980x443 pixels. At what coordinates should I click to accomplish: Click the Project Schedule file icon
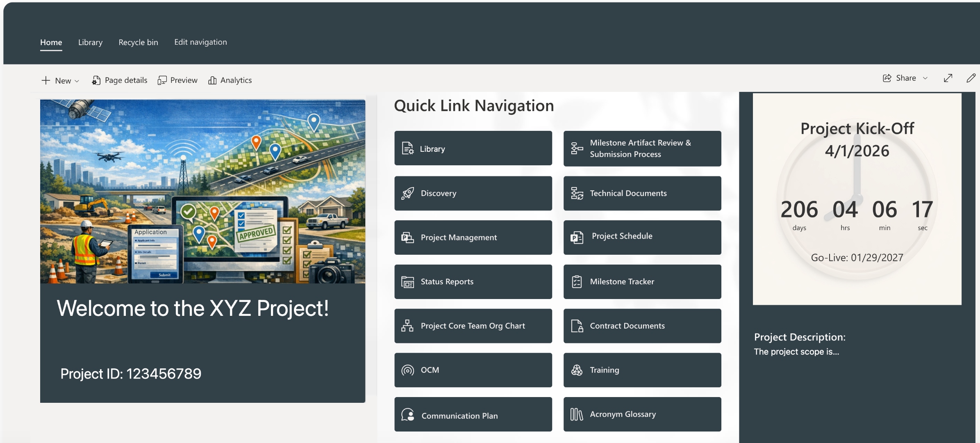pos(577,237)
